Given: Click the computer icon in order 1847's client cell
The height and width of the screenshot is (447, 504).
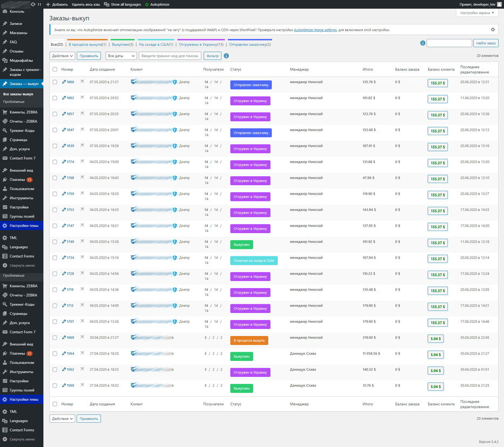Looking at the screenshot, I should pos(133,130).
